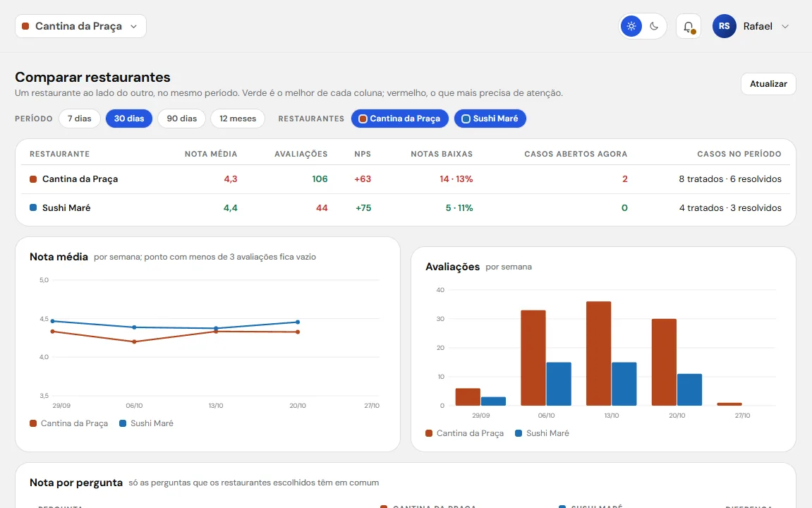Click the Nota Média column header
Screen dimensions: 812x508
coord(211,155)
